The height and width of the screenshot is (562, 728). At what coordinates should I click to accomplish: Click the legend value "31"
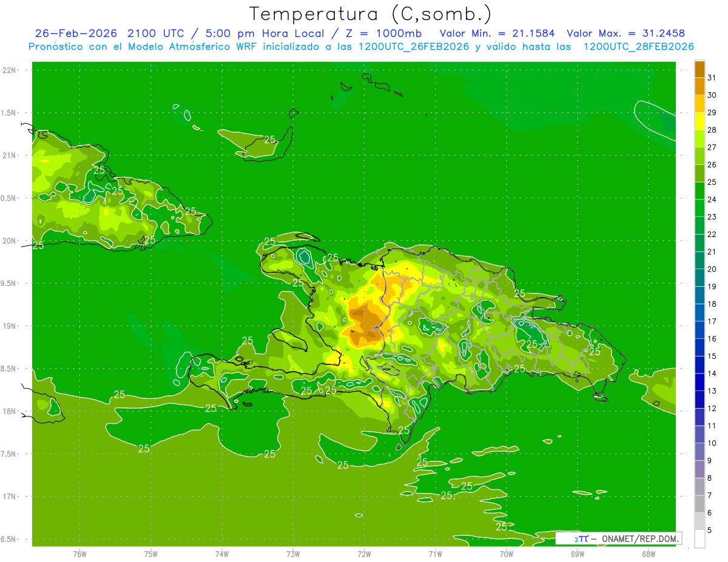712,78
